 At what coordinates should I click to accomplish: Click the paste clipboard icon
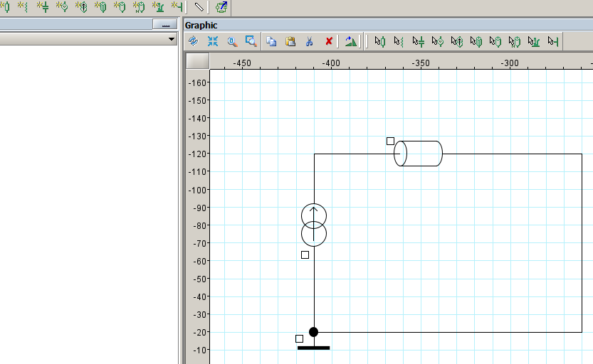pos(290,41)
